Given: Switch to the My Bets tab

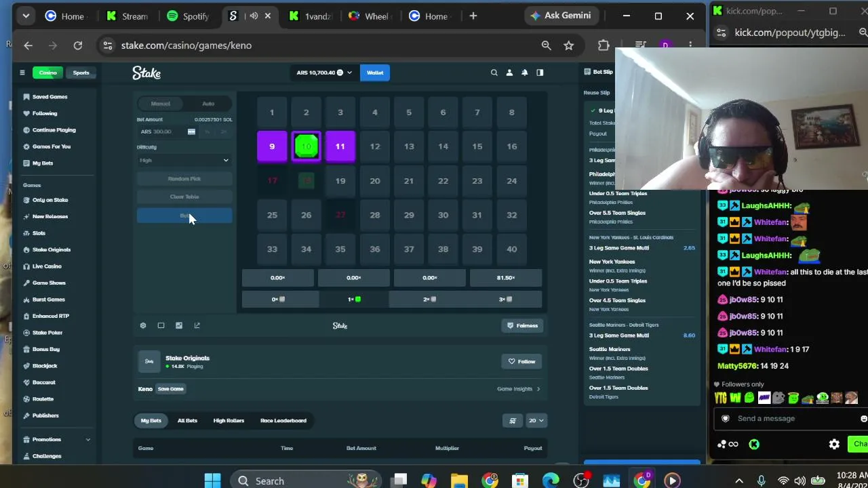Looking at the screenshot, I should [x=151, y=421].
